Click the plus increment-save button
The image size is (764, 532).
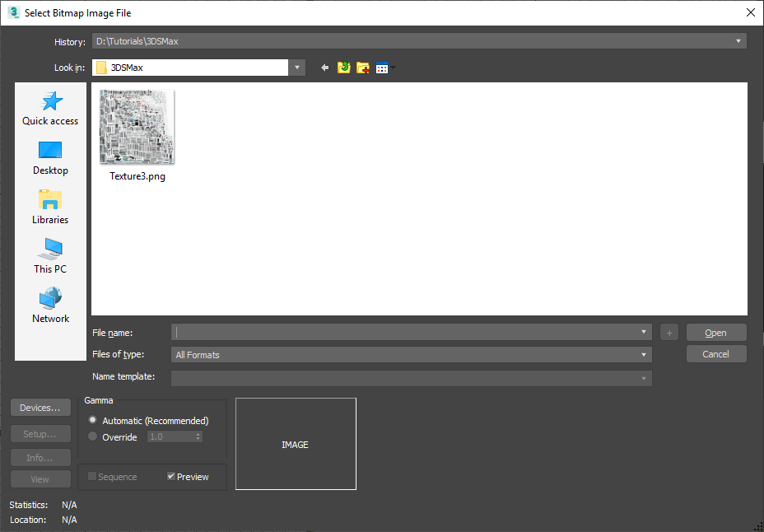(x=669, y=332)
